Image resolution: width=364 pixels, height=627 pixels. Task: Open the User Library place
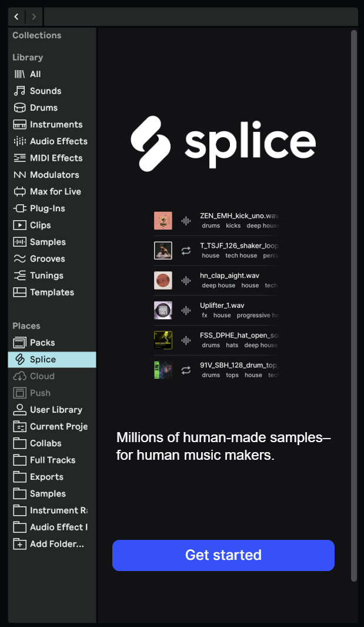56,410
